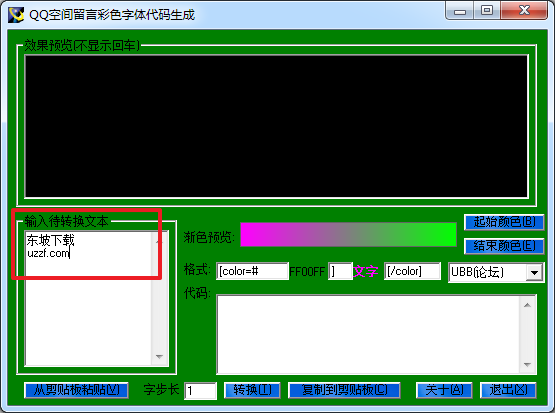Open the UBB(论坛) format dropdown
Screen dimensions: 555x413
click(534, 273)
